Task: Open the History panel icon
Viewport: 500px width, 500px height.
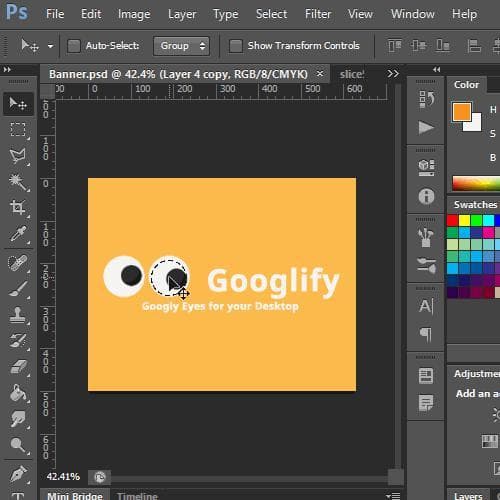Action: pyautogui.click(x=426, y=99)
